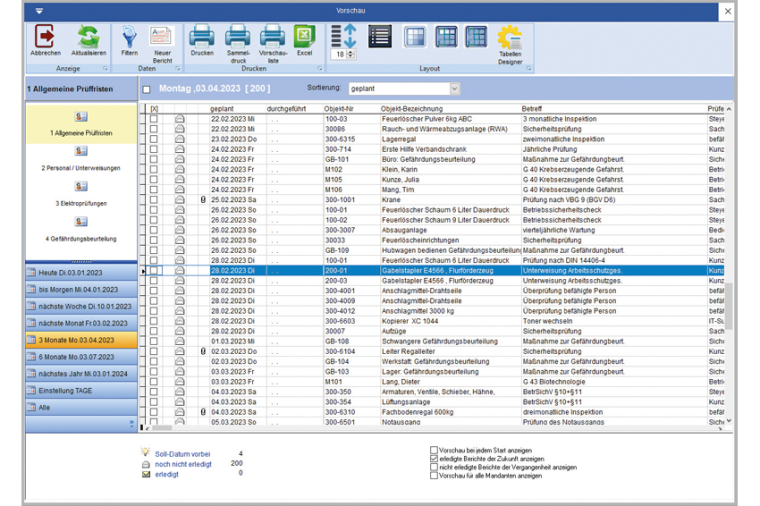This screenshot has height=506, width=760.
Task: Check the box in Kopierer XC 1044 row
Action: tap(154, 321)
